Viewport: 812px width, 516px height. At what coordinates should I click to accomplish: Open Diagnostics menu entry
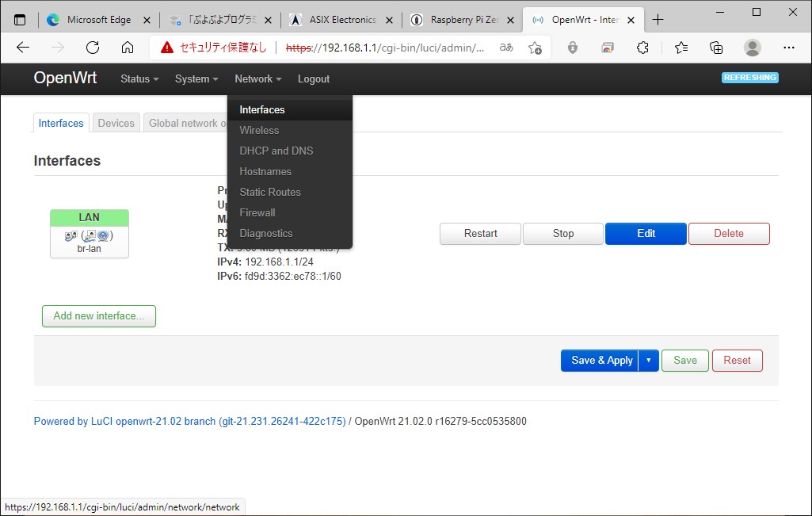[x=290, y=234]
